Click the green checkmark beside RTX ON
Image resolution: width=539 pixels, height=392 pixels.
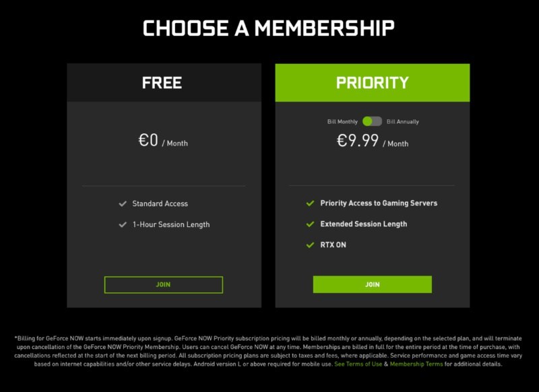point(310,244)
